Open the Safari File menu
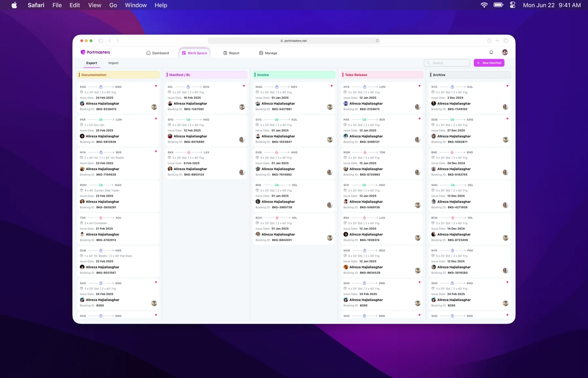This screenshot has width=588, height=378. 57,5
